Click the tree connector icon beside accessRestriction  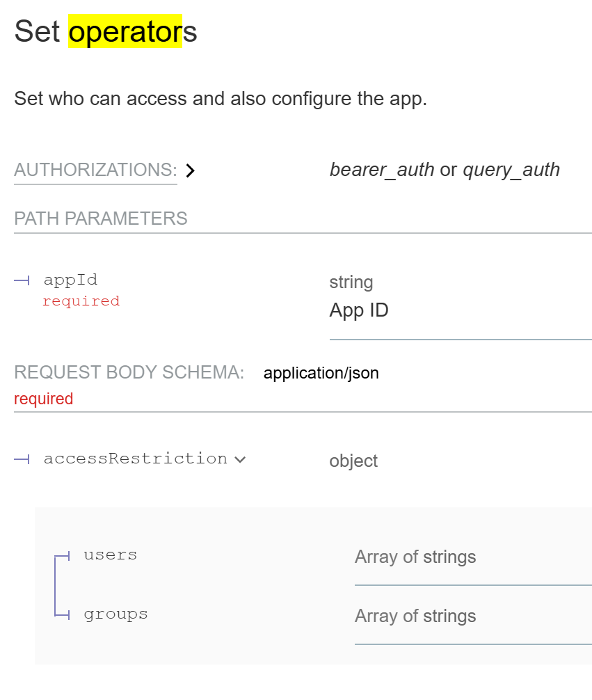[22, 459]
